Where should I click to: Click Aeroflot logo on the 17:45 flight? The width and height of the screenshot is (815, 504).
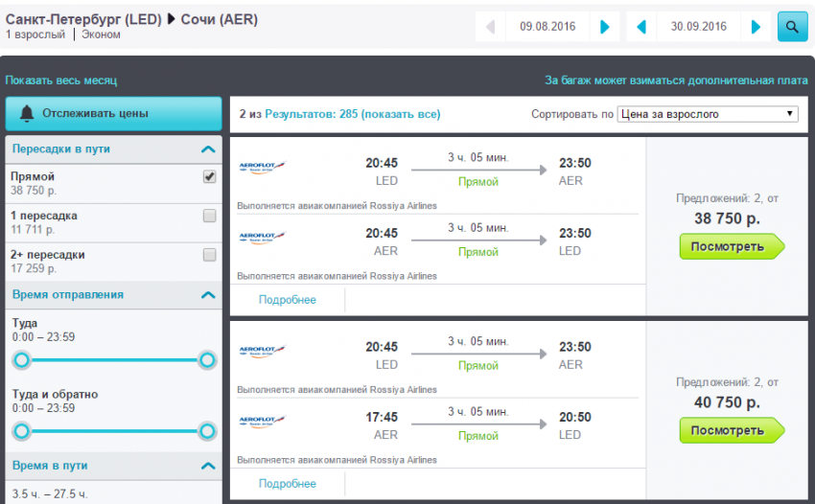pyautogui.click(x=263, y=421)
